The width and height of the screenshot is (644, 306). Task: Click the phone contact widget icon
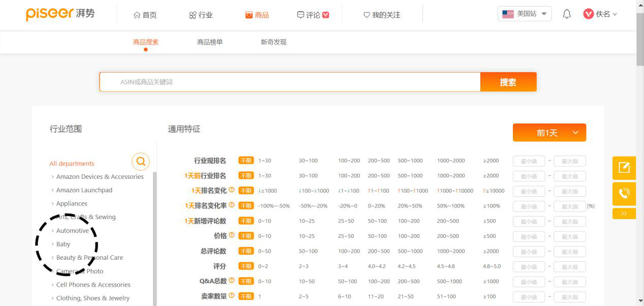tap(624, 194)
